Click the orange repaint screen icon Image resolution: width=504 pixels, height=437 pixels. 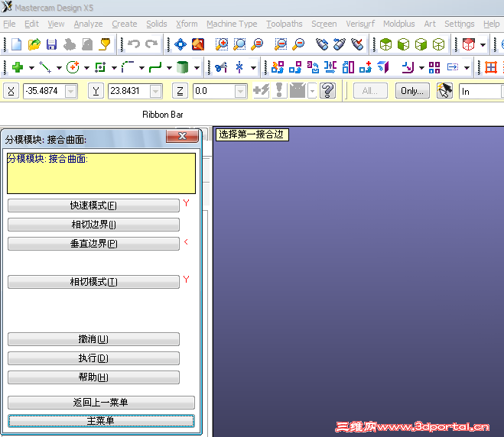(198, 44)
